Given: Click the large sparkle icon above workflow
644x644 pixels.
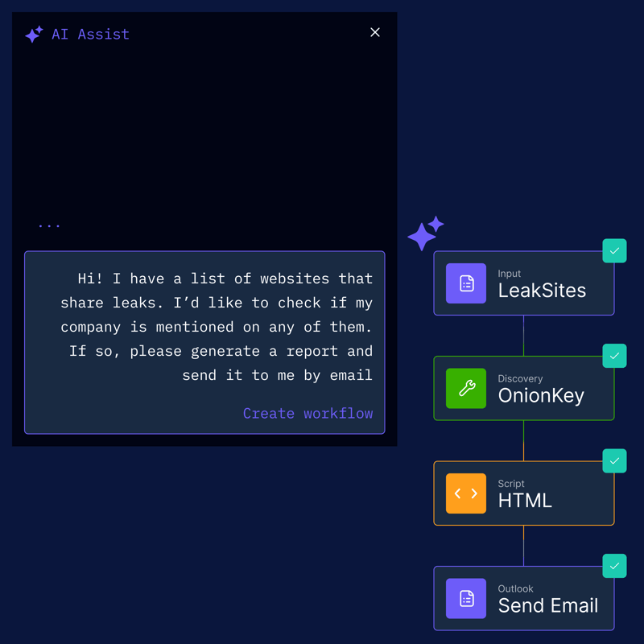Looking at the screenshot, I should (x=426, y=233).
